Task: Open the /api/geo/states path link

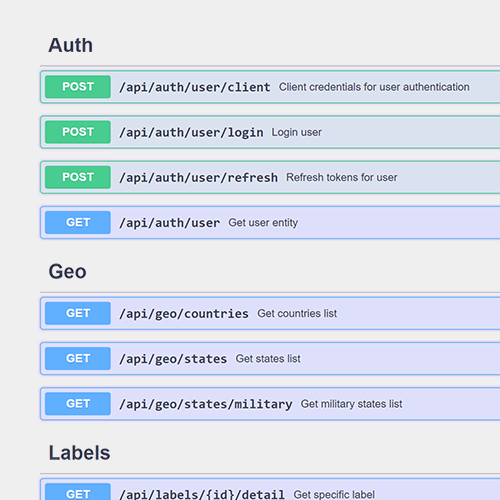Action: (173, 359)
